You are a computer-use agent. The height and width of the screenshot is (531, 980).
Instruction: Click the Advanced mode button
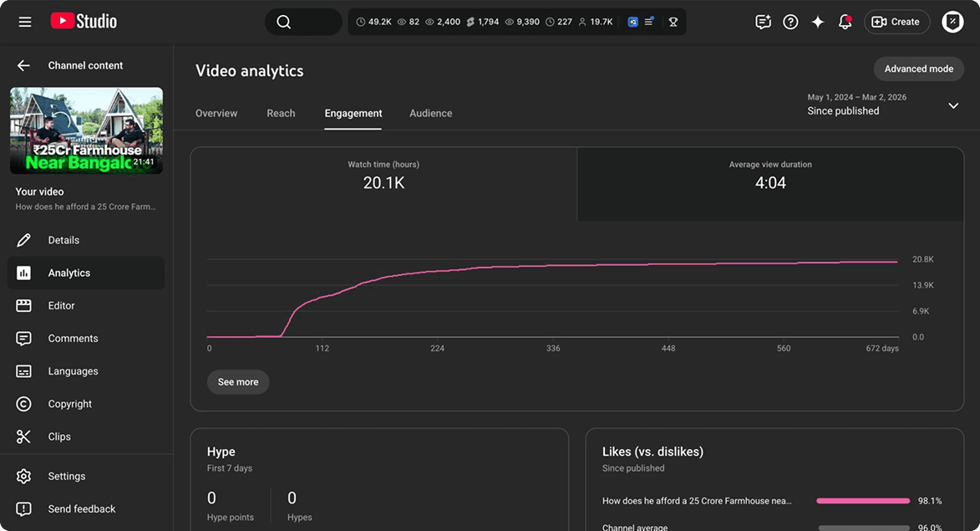[919, 69]
